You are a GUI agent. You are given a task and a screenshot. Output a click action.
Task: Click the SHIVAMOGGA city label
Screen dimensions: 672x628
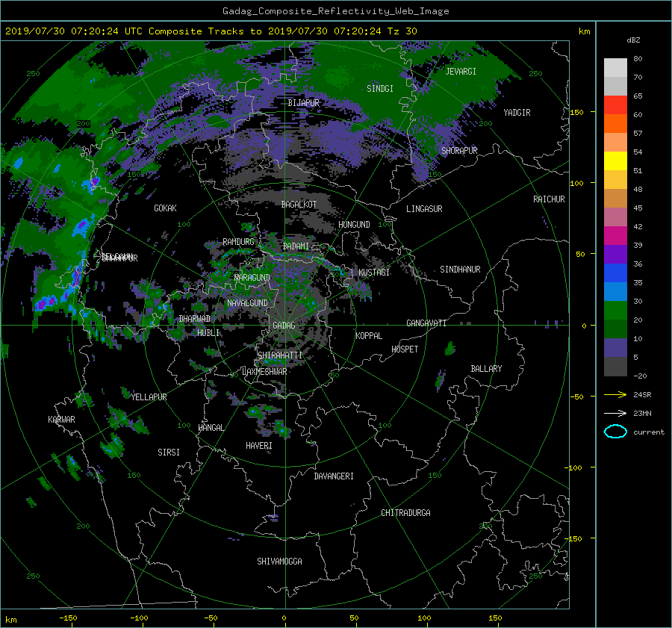pyautogui.click(x=279, y=561)
